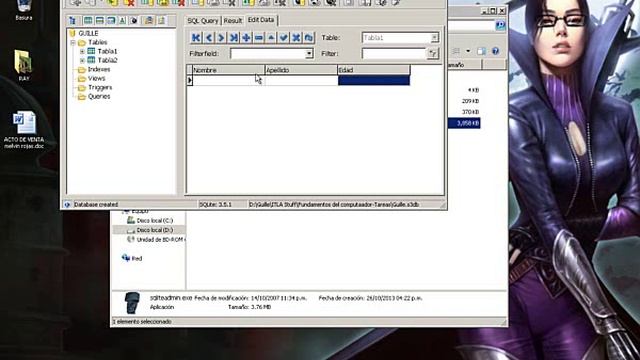The width and height of the screenshot is (640, 360).
Task: Click SQLite: 3.5.1 status bar text
Action: (215, 204)
